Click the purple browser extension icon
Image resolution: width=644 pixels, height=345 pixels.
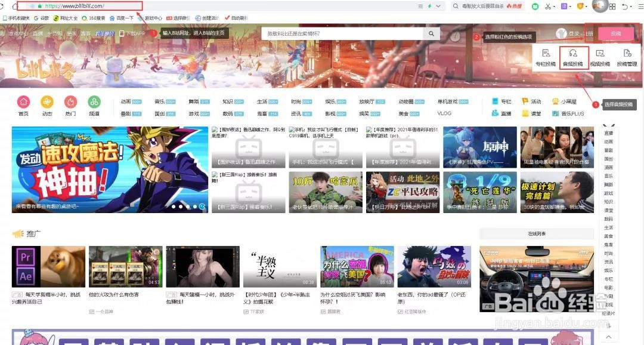pos(564,6)
